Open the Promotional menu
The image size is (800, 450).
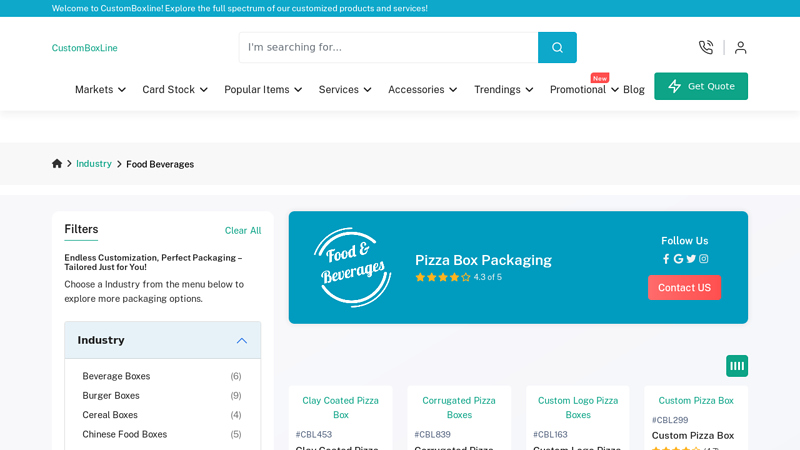click(584, 89)
